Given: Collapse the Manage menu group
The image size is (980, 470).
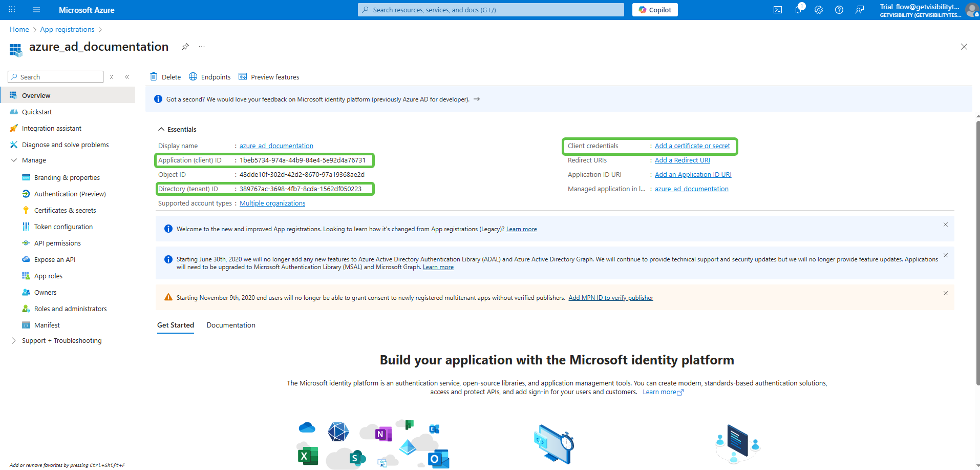Looking at the screenshot, I should click(14, 160).
